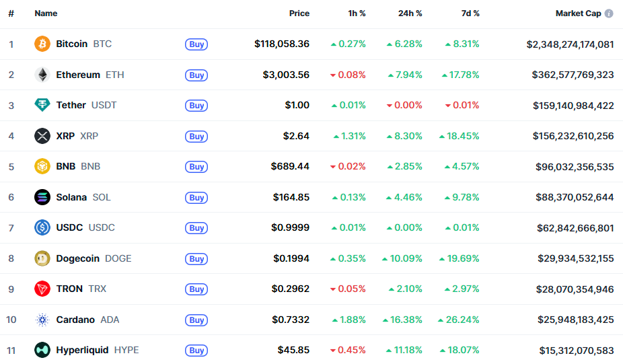The height and width of the screenshot is (364, 623).
Task: Open the Hyperliquid HYPE name link
Action: (x=98, y=350)
